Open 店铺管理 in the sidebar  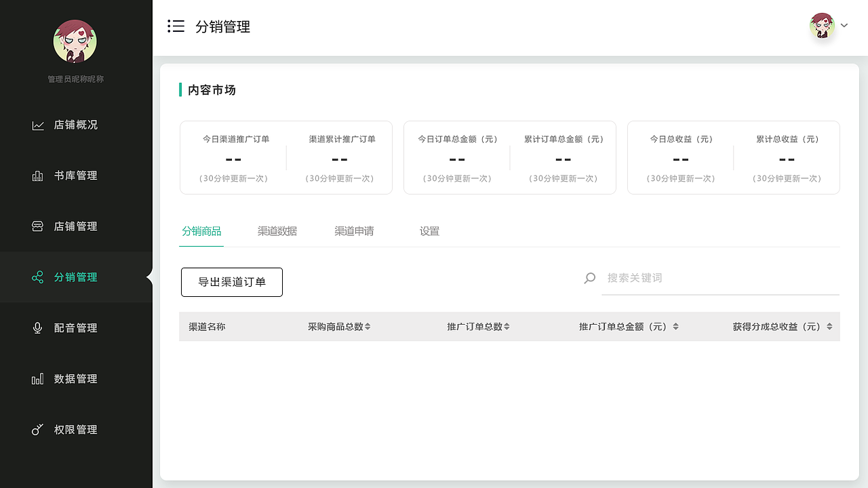click(76, 226)
